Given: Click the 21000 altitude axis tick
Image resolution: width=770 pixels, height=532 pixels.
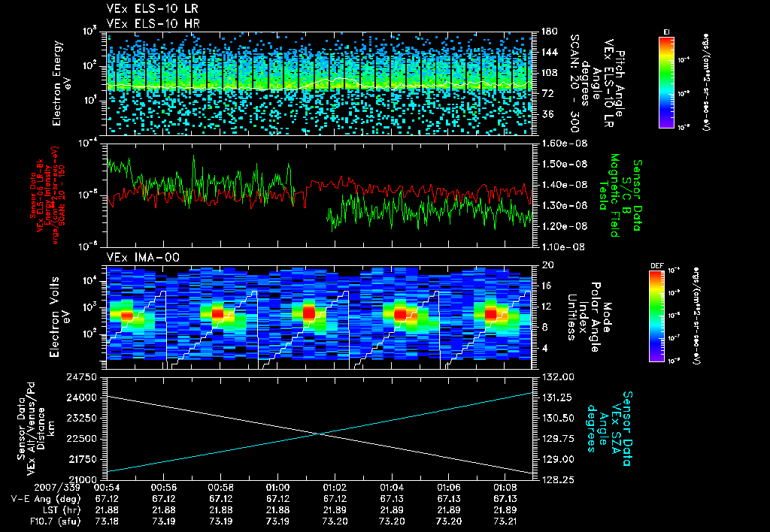Looking at the screenshot, I should 81,479.
